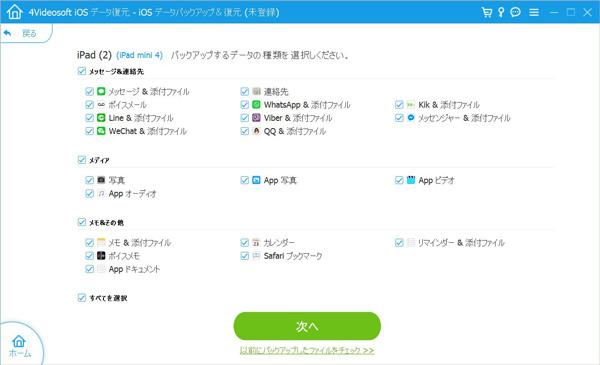
Task: Click the App 写真 label text
Action: [280, 180]
